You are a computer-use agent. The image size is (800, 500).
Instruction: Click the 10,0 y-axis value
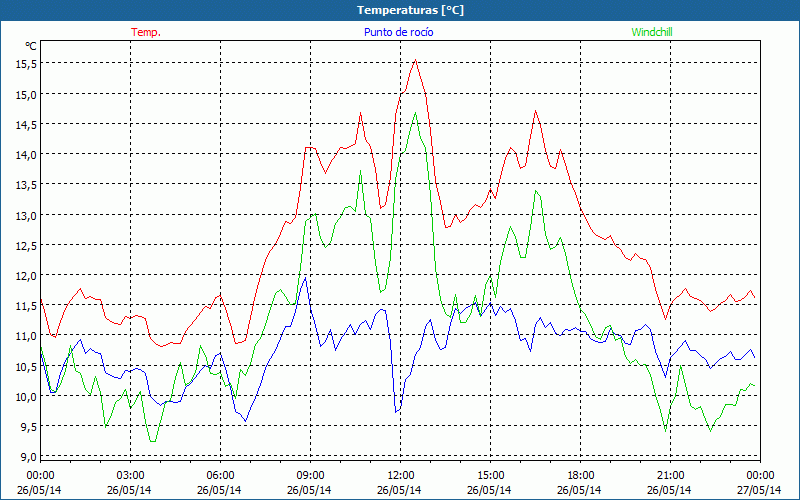click(x=27, y=396)
